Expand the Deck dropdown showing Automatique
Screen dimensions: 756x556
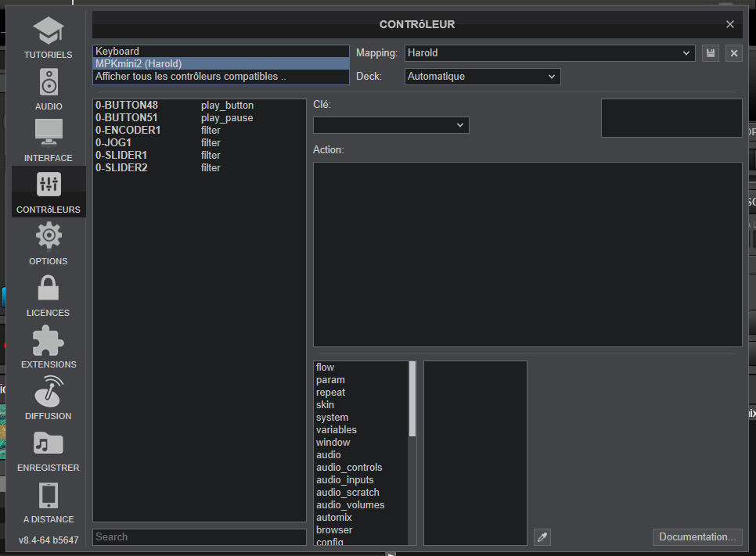483,77
